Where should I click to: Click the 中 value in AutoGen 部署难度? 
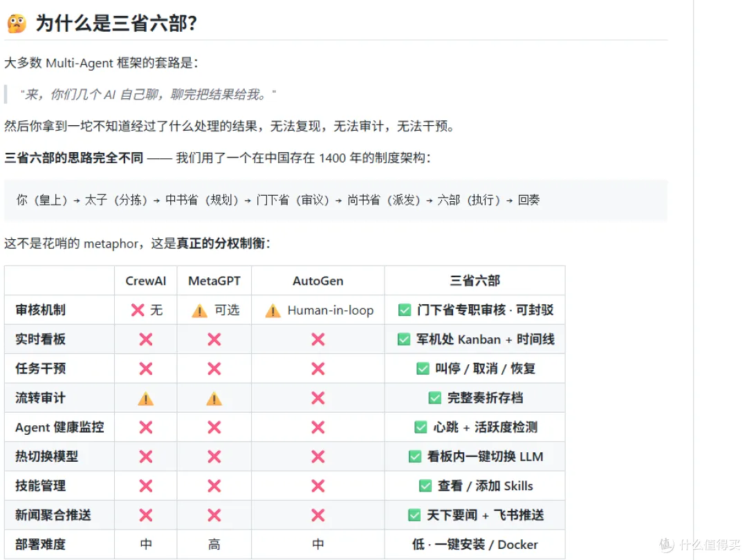[x=317, y=544]
